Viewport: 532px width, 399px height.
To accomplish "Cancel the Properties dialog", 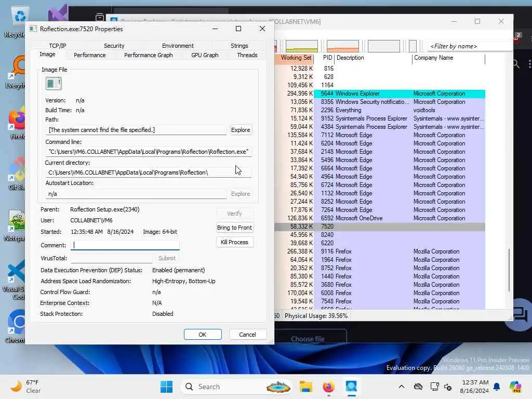I will (247, 335).
